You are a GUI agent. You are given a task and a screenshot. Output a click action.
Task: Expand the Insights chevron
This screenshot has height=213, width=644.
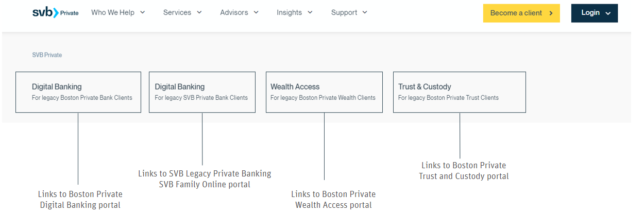[x=310, y=12]
